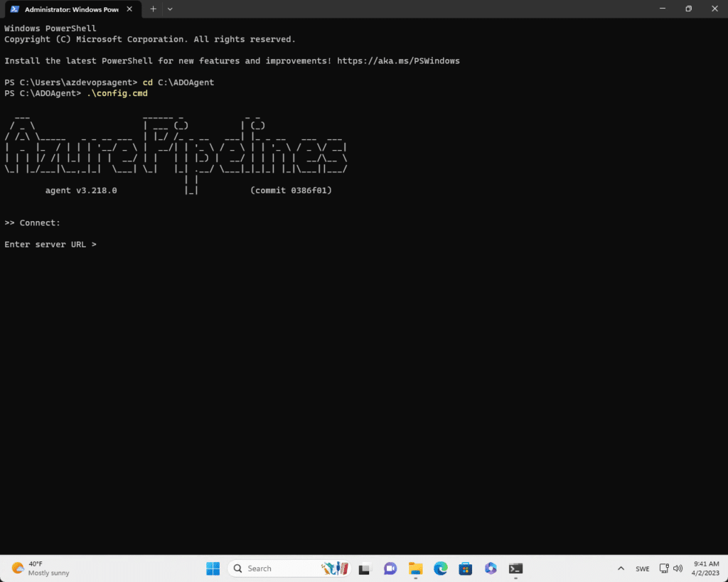Click the '>> Connect:' heading
Screen dimensions: 728x582
33,222
